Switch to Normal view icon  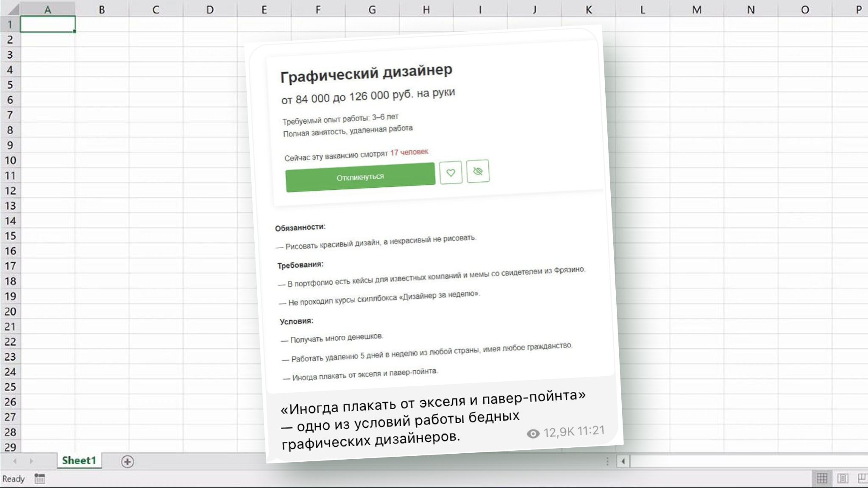822,479
